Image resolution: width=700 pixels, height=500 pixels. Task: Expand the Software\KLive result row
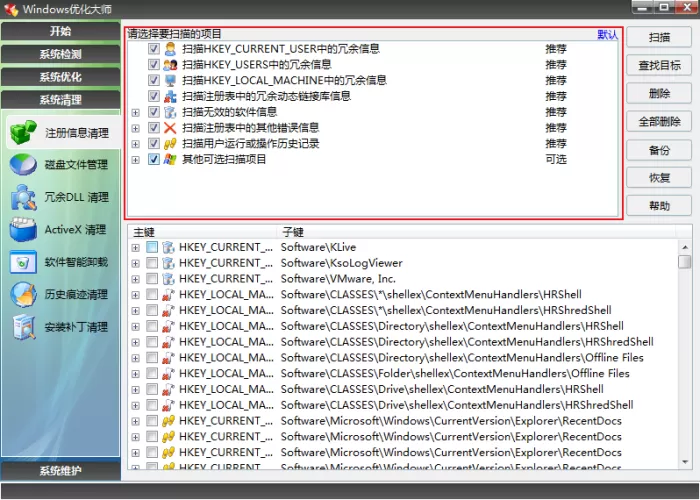pyautogui.click(x=136, y=248)
